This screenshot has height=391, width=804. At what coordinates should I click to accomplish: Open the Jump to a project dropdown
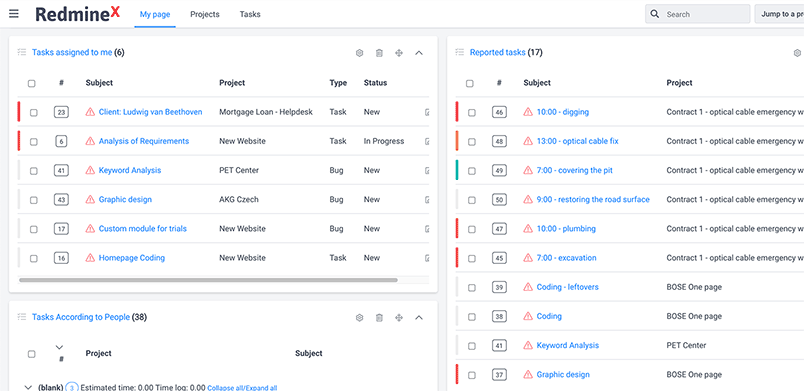[x=779, y=14]
